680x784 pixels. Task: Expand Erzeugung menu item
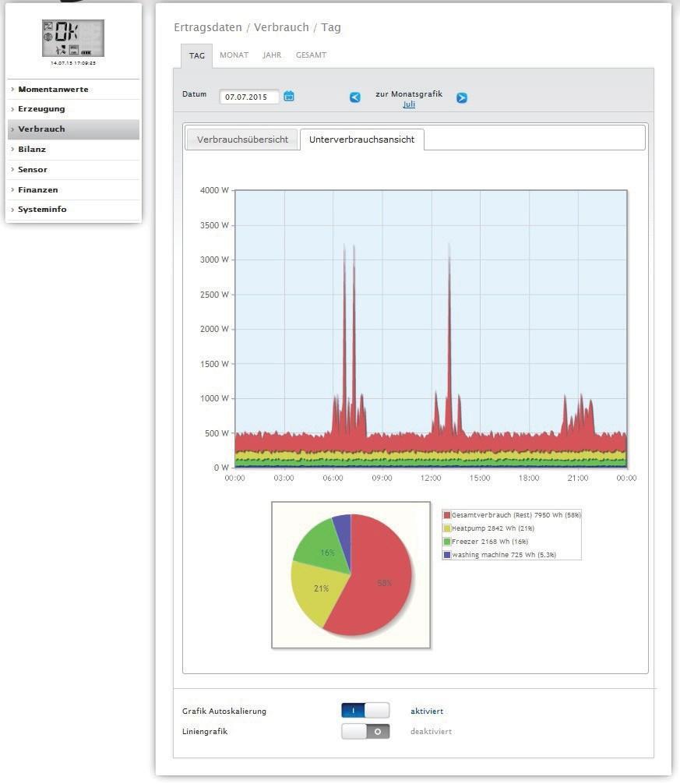[x=73, y=109]
